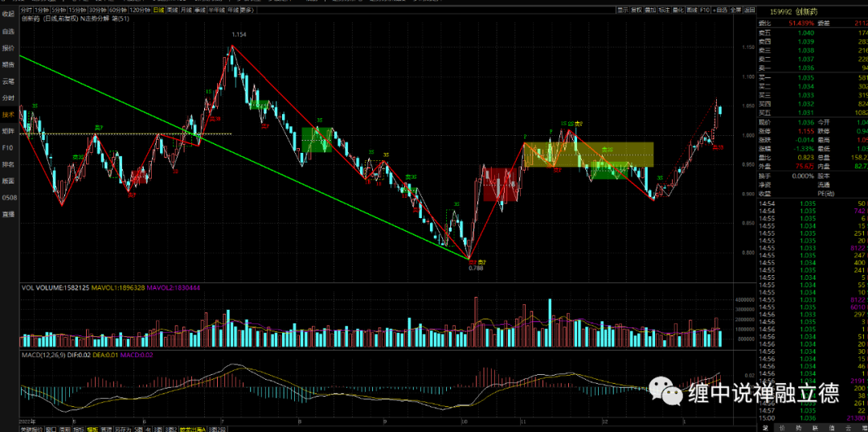The image size is (868, 432).
Task: Open 分时 in the left sidebar
Action: coord(8,97)
